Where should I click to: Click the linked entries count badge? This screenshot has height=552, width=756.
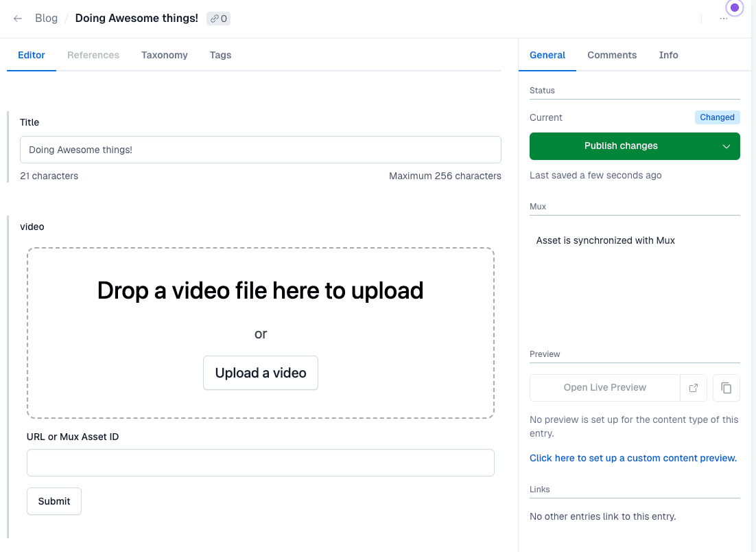pyautogui.click(x=218, y=19)
